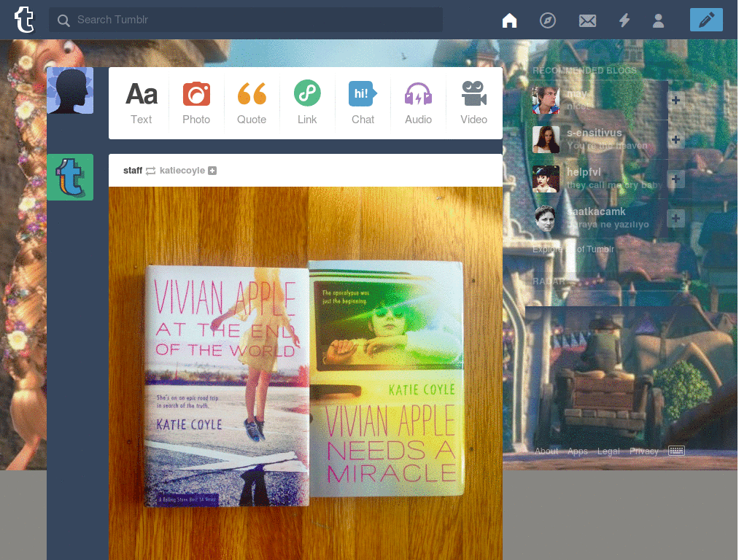Open the Home dashboard icon
Image resolution: width=747 pixels, height=560 pixels.
pos(509,20)
